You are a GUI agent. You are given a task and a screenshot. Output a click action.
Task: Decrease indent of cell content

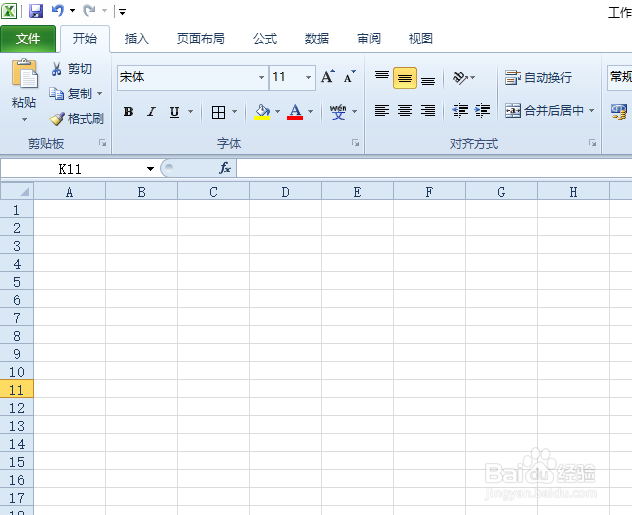point(459,110)
